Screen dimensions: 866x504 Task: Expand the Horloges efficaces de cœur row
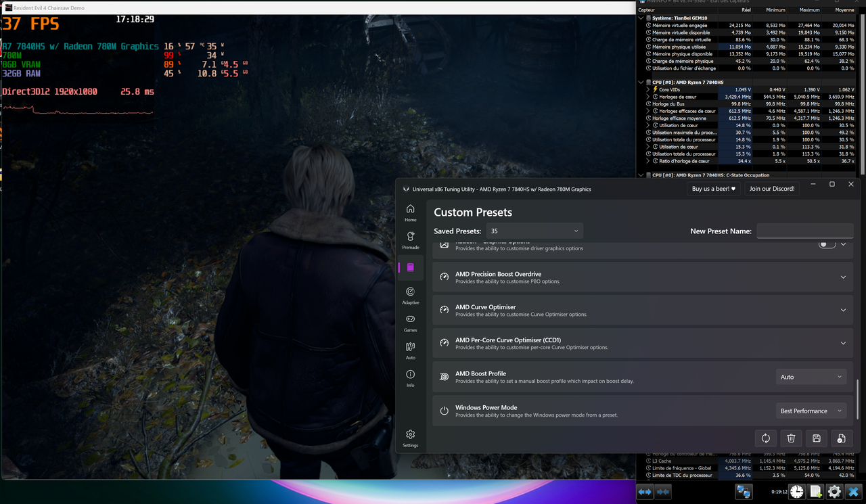(648, 111)
